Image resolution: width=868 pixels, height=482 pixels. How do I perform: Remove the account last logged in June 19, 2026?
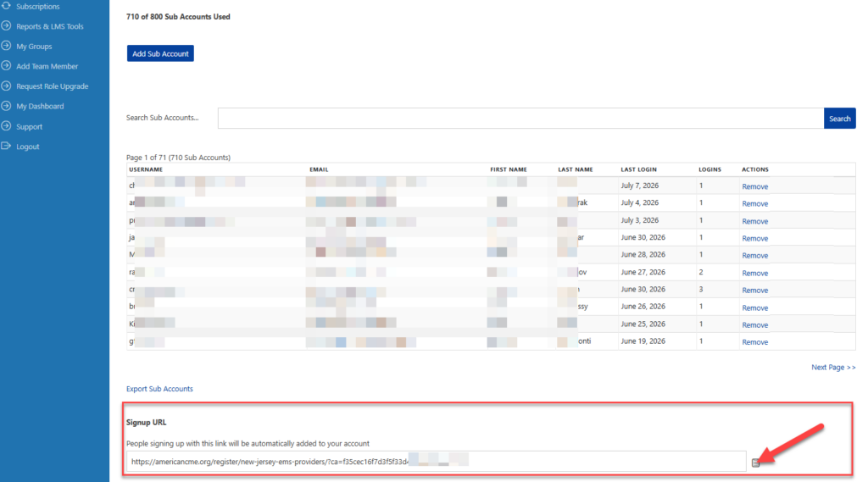click(755, 342)
